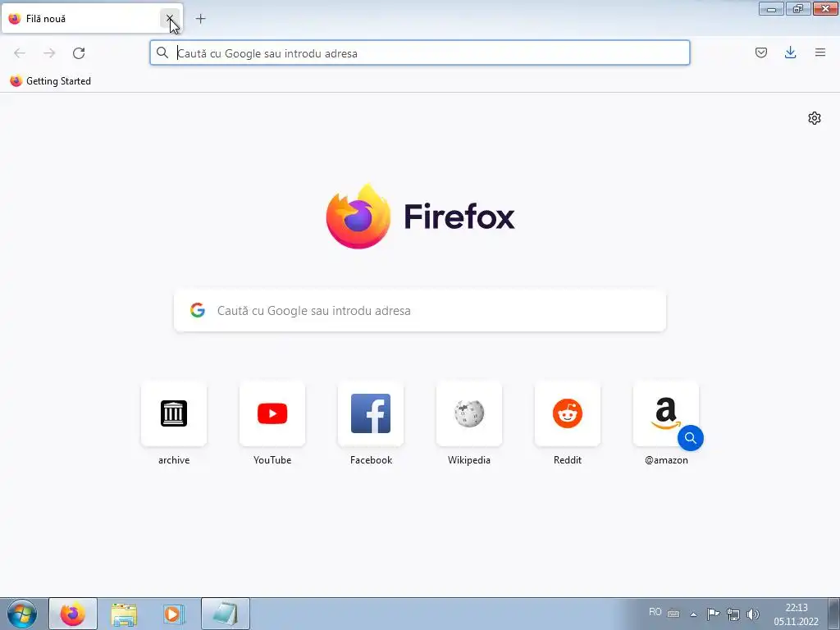Open the Wikipedia shortcut tile
This screenshot has height=630, width=840.
[x=469, y=413]
